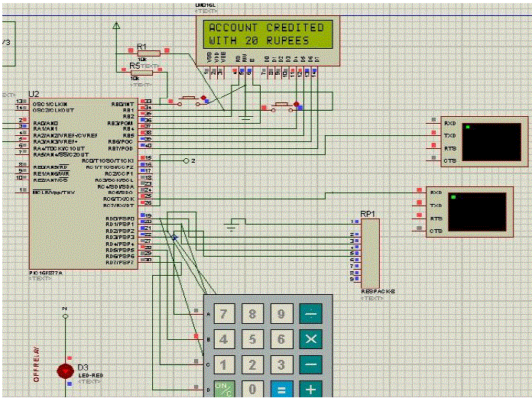Select the R1 10k resistor
Screen dimensions: 532x398
[148, 53]
